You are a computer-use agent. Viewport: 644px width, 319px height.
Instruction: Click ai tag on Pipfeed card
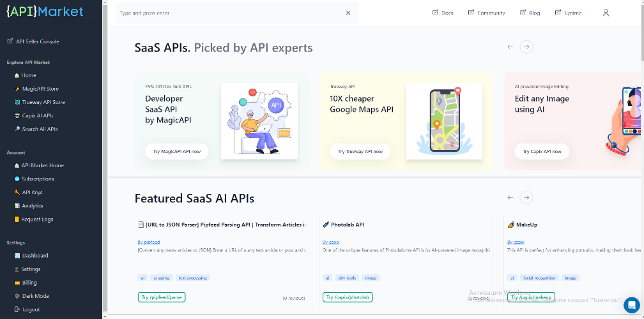click(x=142, y=278)
